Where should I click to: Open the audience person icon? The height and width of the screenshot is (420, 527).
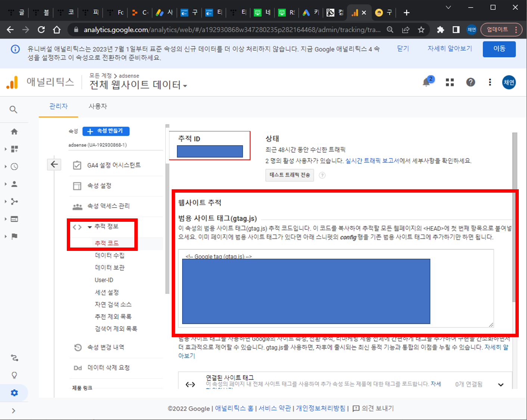(x=14, y=184)
